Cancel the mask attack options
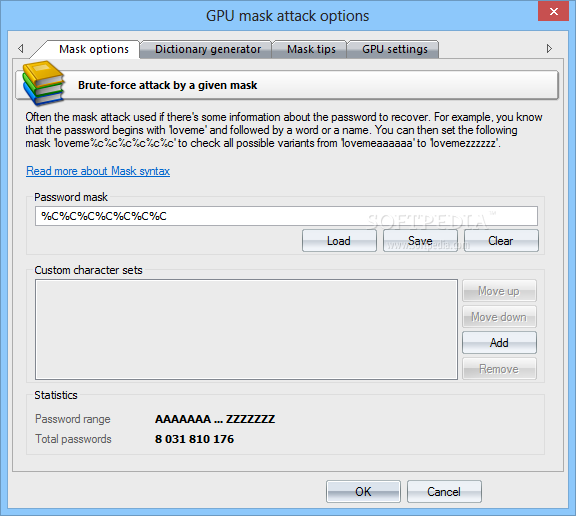 pos(444,491)
